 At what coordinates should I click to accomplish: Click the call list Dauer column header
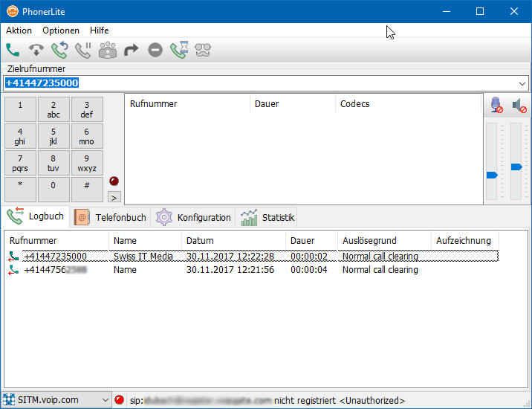pos(293,104)
